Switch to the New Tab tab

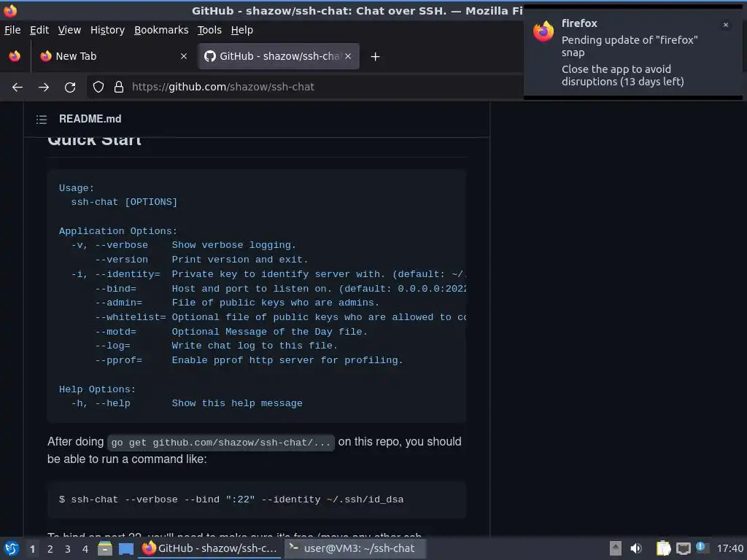pyautogui.click(x=113, y=56)
